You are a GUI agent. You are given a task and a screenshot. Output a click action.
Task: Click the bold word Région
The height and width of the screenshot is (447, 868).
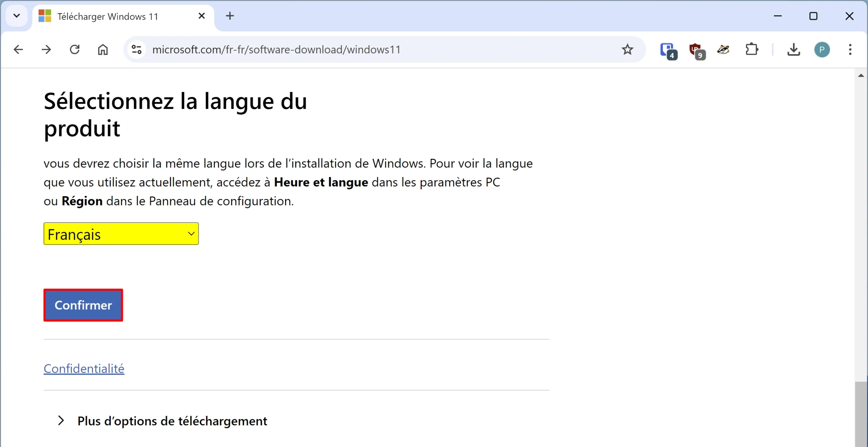coord(82,201)
